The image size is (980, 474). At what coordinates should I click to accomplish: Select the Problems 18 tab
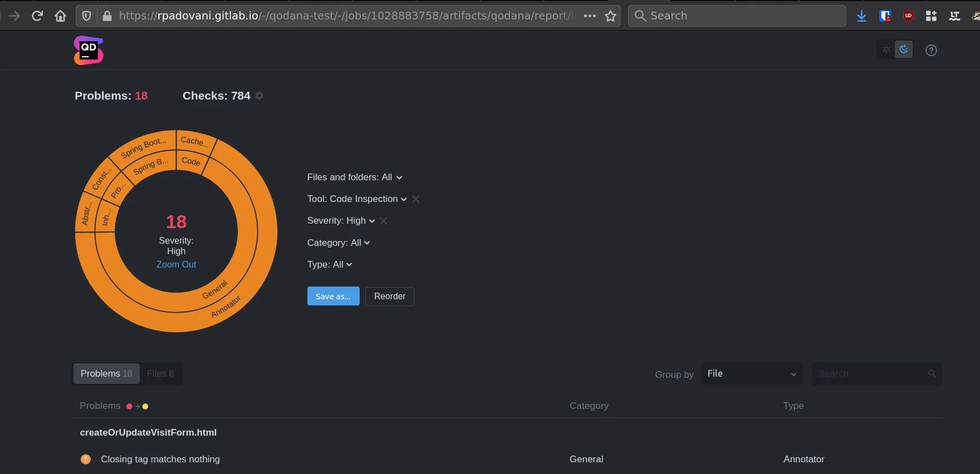point(106,374)
